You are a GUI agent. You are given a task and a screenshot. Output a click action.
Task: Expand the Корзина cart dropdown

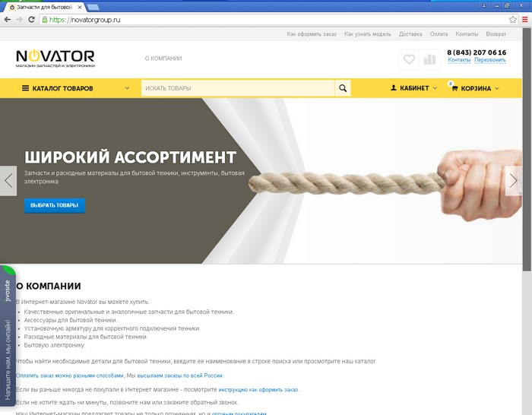click(475, 88)
